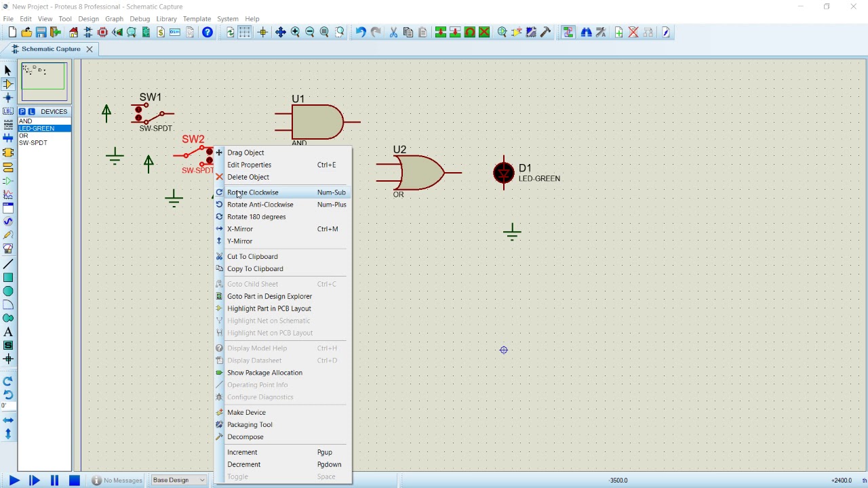Select the 2D Graphics Box tool
The image size is (868, 488).
(8, 277)
